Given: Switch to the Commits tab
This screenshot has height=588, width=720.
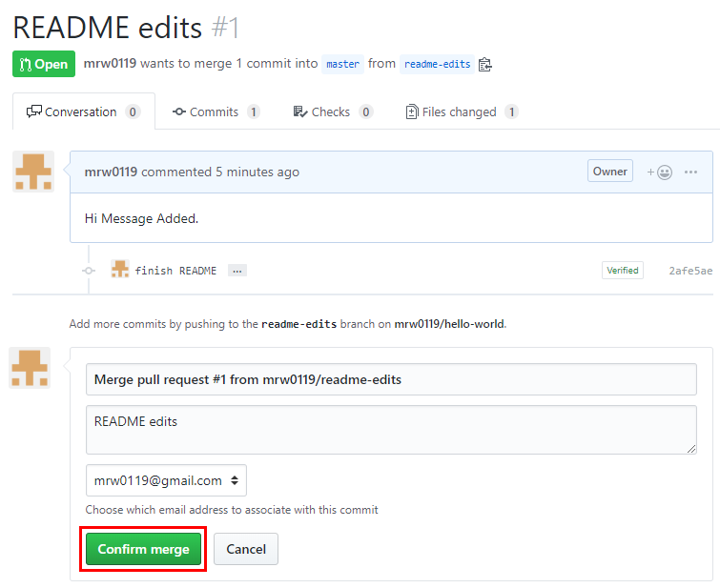Looking at the screenshot, I should (216, 112).
